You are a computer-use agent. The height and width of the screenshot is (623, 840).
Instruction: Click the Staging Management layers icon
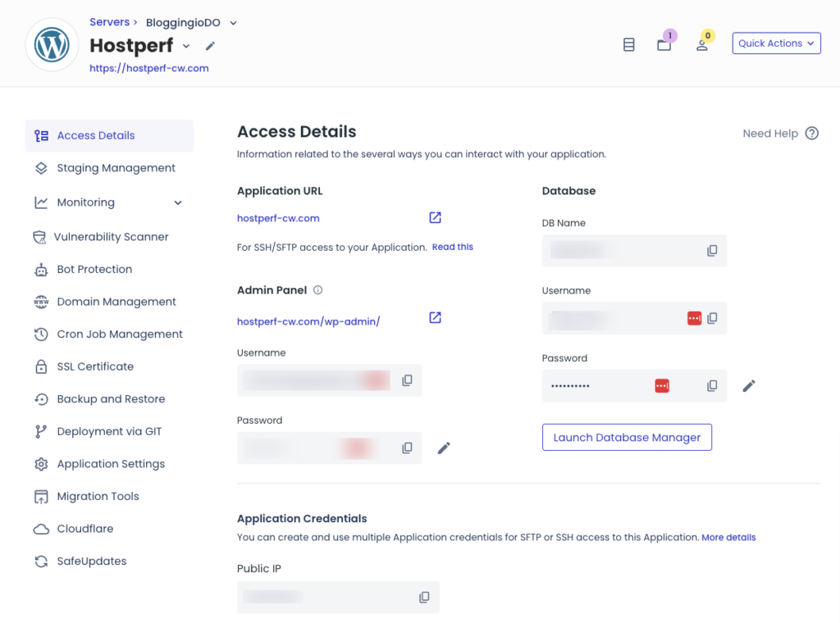(41, 168)
